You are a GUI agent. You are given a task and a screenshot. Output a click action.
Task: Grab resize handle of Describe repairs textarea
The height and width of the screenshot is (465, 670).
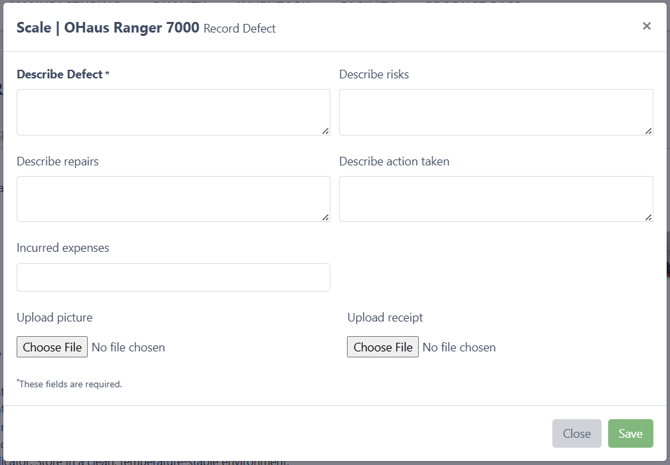(x=326, y=218)
